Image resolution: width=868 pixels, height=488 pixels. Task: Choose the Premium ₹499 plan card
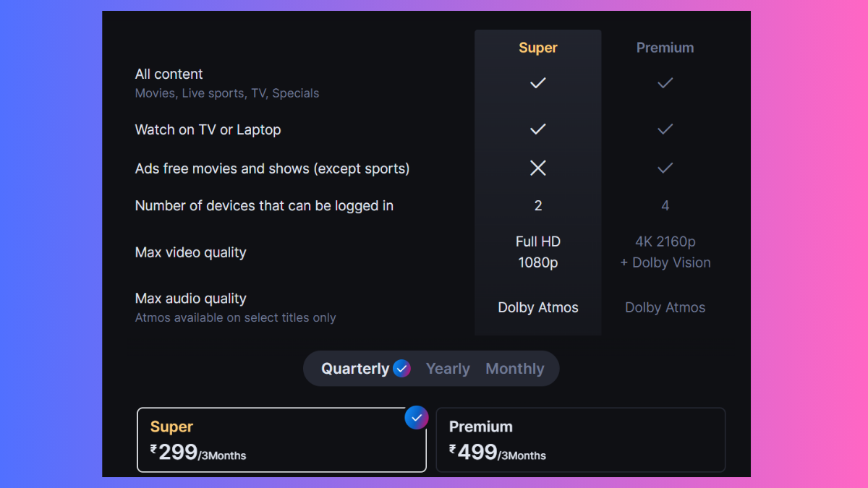click(580, 440)
